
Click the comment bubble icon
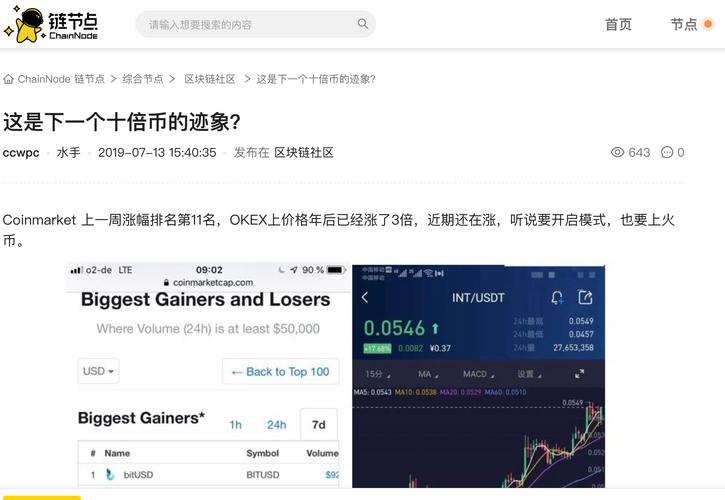coord(667,152)
